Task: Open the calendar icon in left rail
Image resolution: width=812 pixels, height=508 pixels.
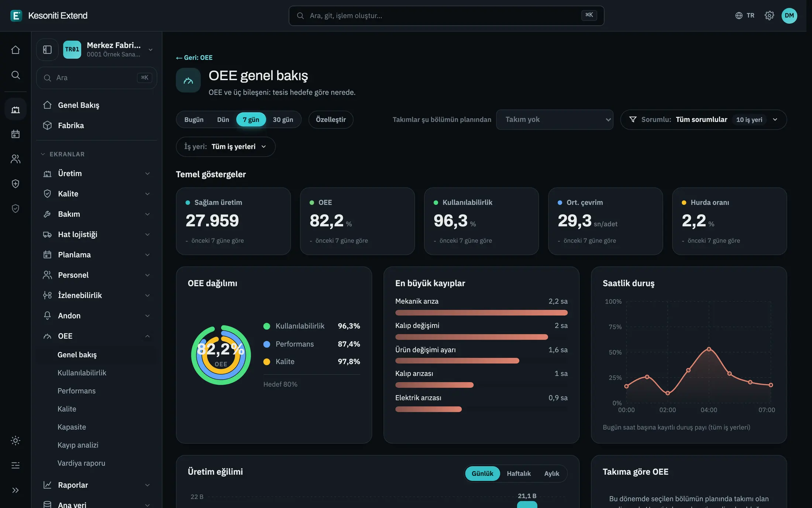Action: pos(16,134)
